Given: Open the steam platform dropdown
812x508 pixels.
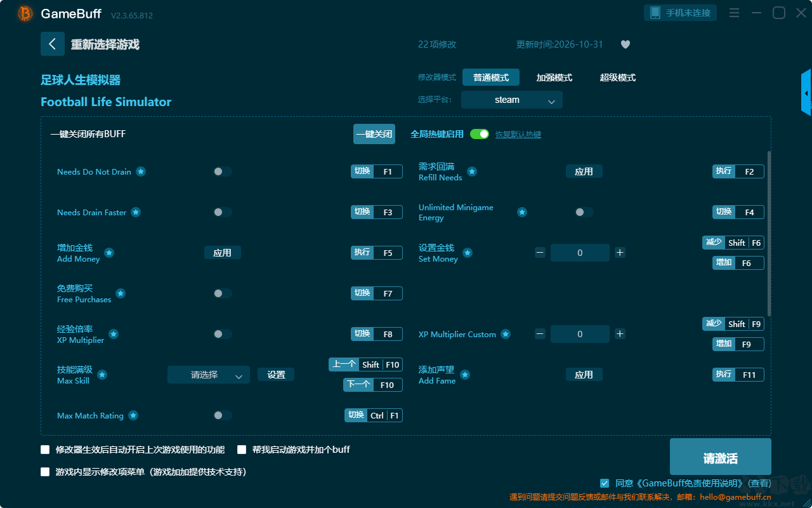Looking at the screenshot, I should pos(512,100).
